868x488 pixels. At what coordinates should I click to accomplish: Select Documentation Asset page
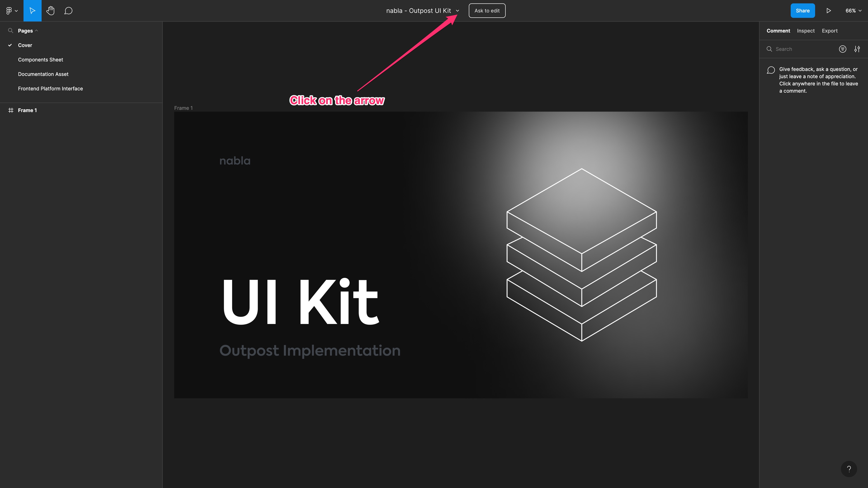pyautogui.click(x=43, y=74)
